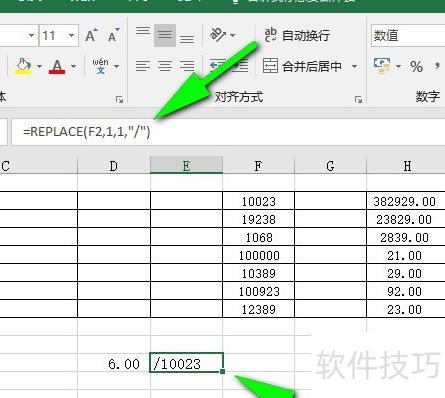Select the active cell showing /10023

click(x=186, y=363)
